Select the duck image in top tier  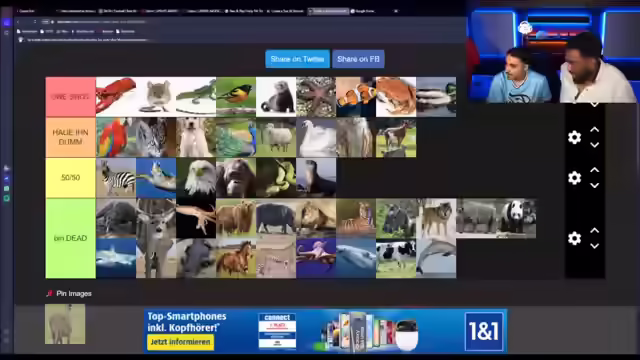pyautogui.click(x=436, y=97)
